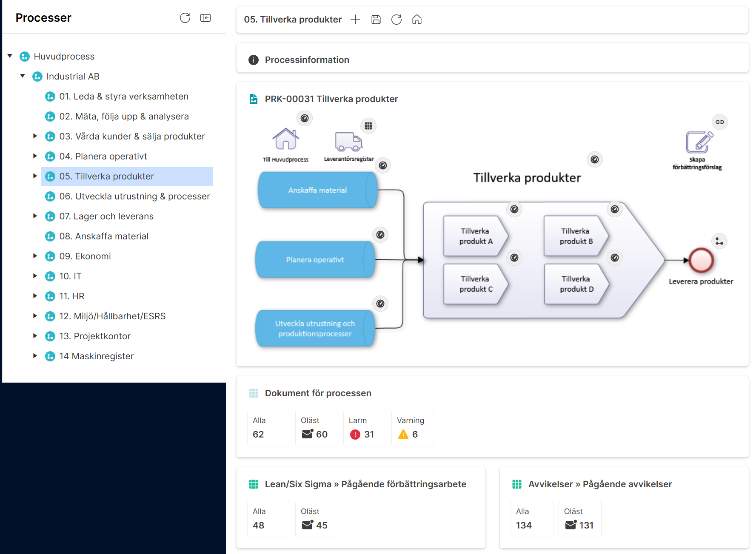Click the link icon above Skapa förbättringsförslag
This screenshot has height=554, width=756.
(x=720, y=122)
